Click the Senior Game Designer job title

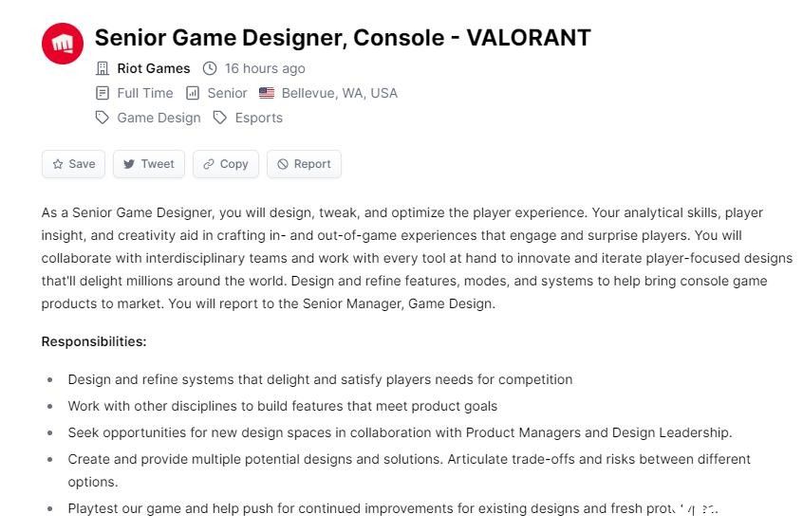pos(343,38)
